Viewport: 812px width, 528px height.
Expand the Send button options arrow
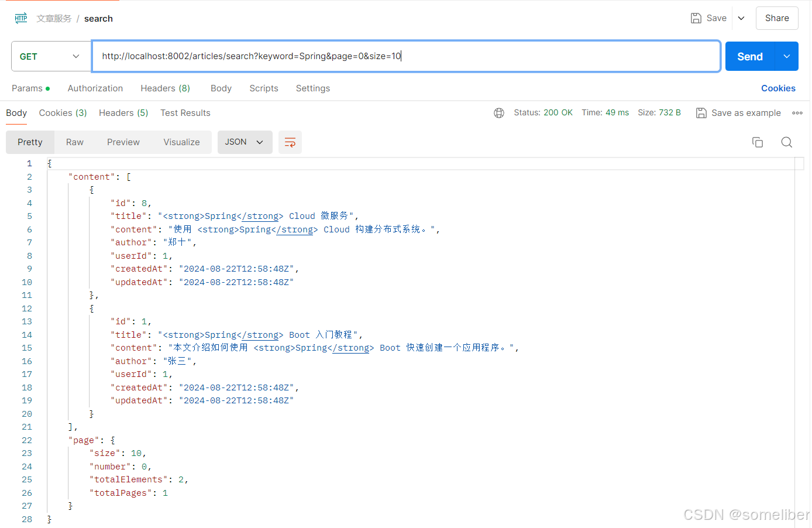tap(787, 56)
